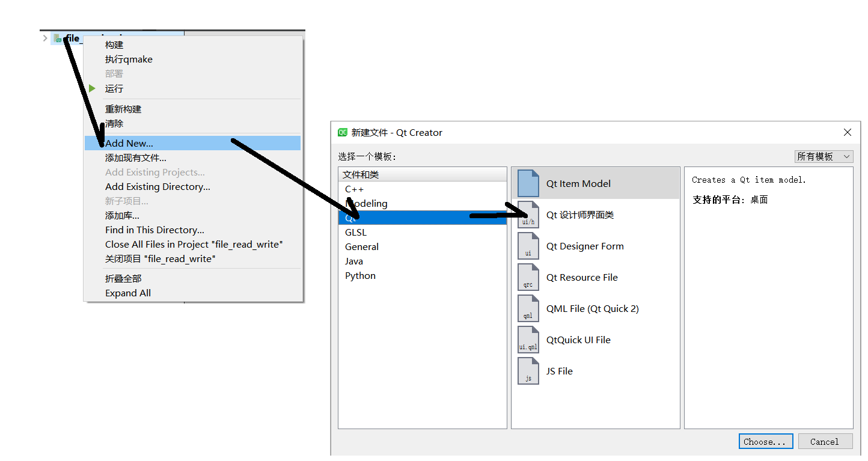Choose 折叠全部 from the context menu
Image resolution: width=868 pixels, height=461 pixels.
192,278
